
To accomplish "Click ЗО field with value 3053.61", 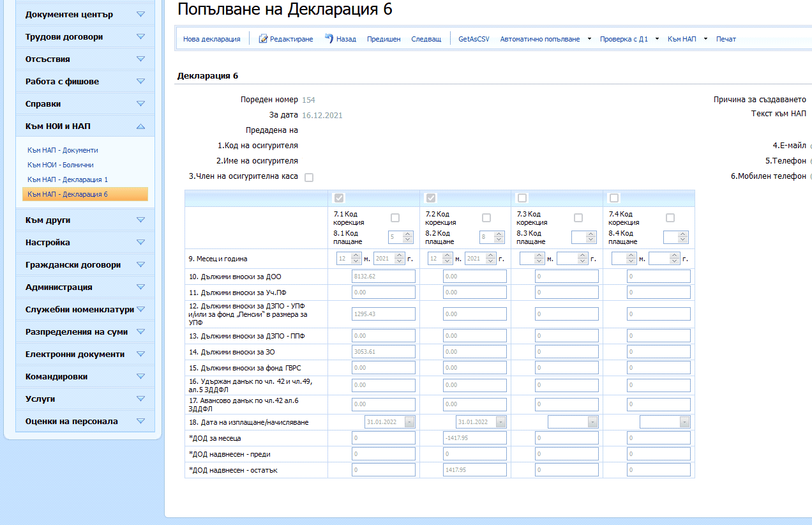I will [x=383, y=352].
